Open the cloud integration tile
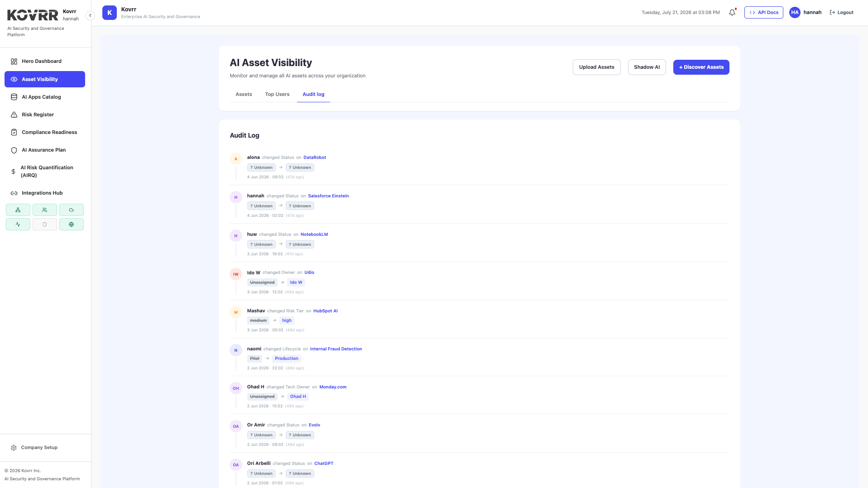 tap(72, 210)
